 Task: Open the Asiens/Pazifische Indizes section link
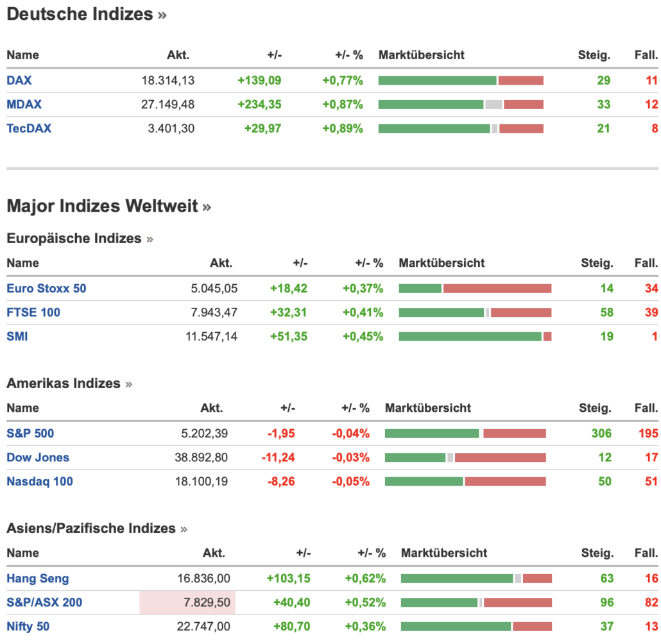click(97, 528)
